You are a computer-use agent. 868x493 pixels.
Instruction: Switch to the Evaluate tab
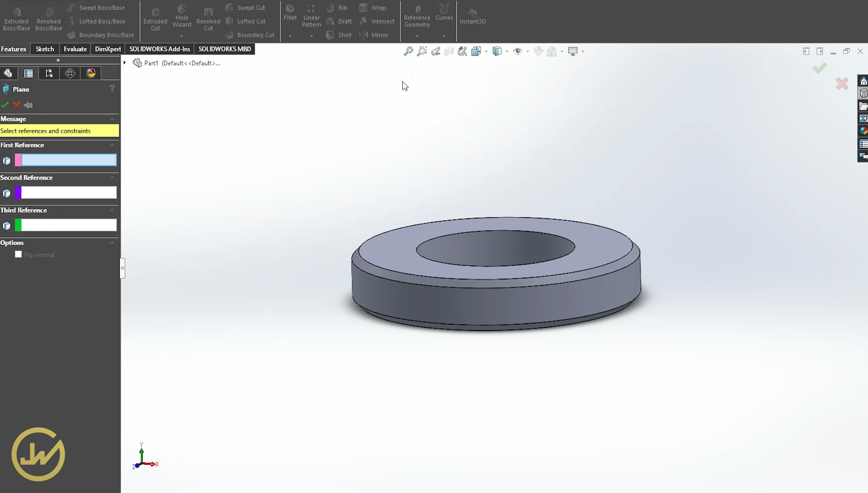(x=75, y=49)
